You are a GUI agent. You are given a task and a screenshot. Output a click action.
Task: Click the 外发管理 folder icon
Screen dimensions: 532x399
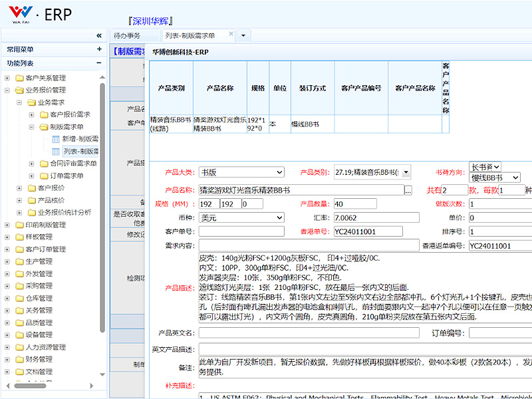tap(19, 273)
